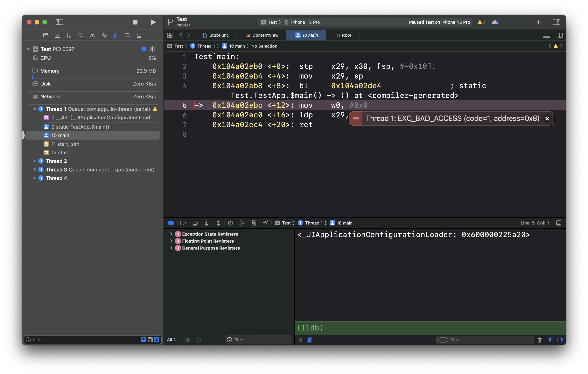Open the bookmark navigator
588x374 pixels.
tap(69, 35)
